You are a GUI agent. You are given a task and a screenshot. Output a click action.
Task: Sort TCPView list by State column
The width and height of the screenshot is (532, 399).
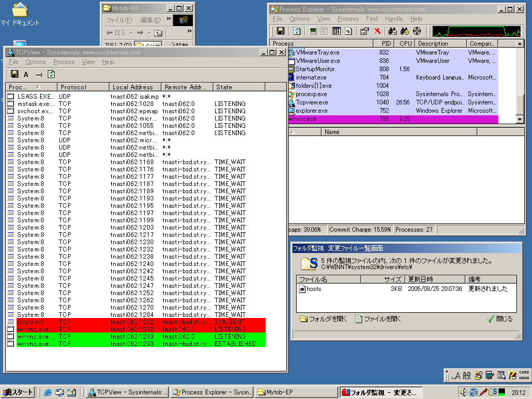pos(239,87)
